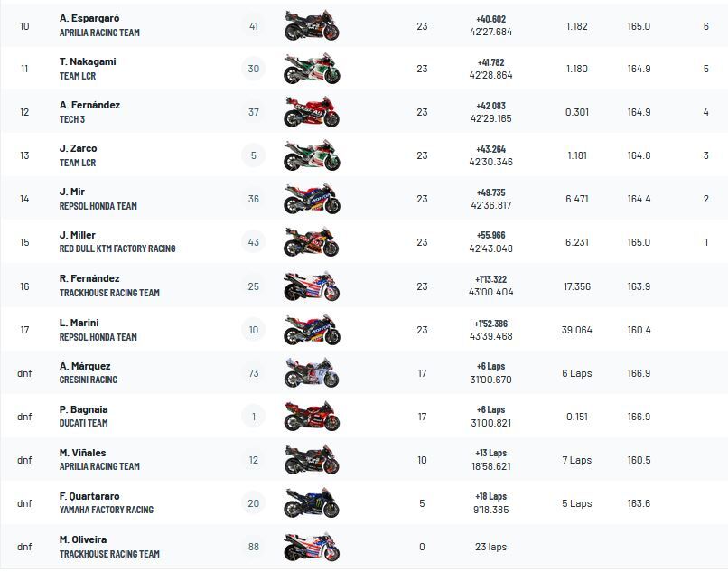The image size is (728, 572).
Task: Click number 43 rider badge
Action: (x=254, y=242)
